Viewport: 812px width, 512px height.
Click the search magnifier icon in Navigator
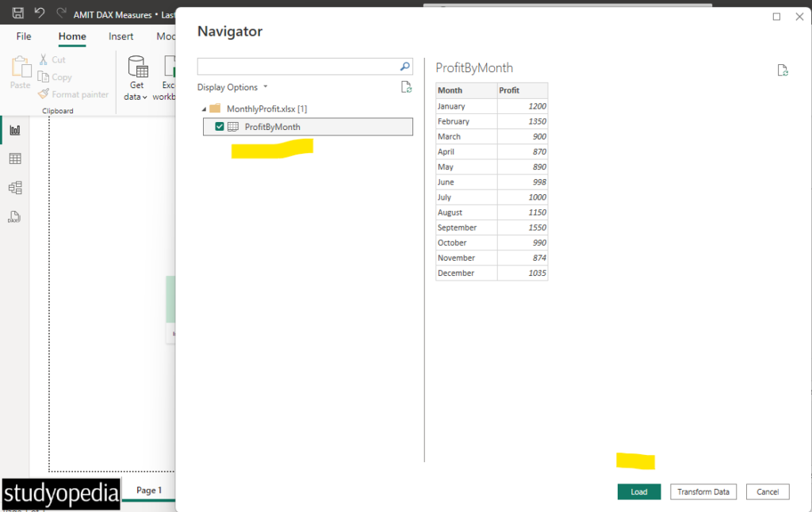405,67
